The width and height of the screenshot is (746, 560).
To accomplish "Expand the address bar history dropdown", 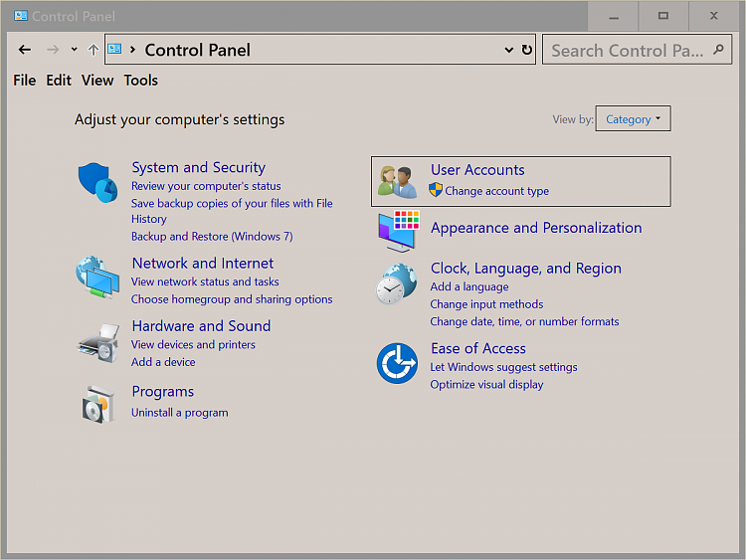I will (508, 50).
